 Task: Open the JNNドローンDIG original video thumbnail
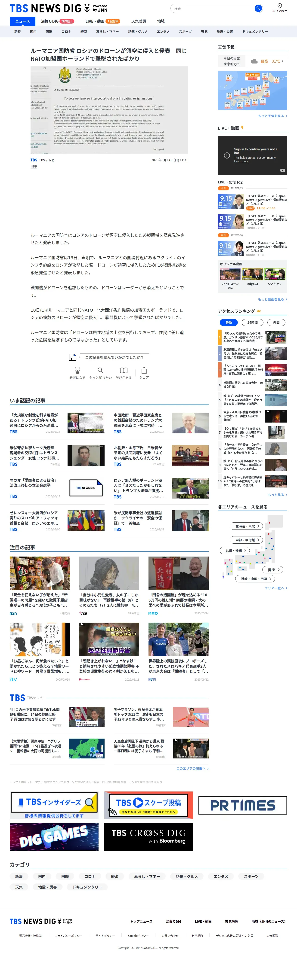[230, 274]
